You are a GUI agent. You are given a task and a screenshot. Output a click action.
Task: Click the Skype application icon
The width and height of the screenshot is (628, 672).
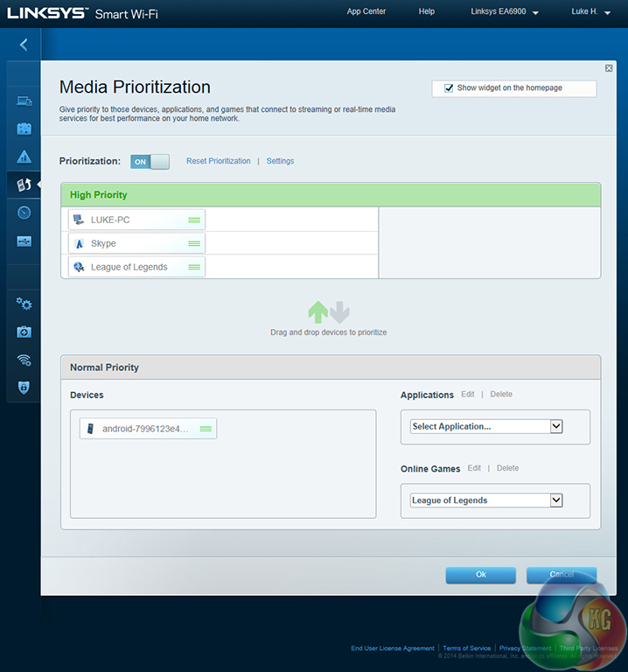pos(79,243)
